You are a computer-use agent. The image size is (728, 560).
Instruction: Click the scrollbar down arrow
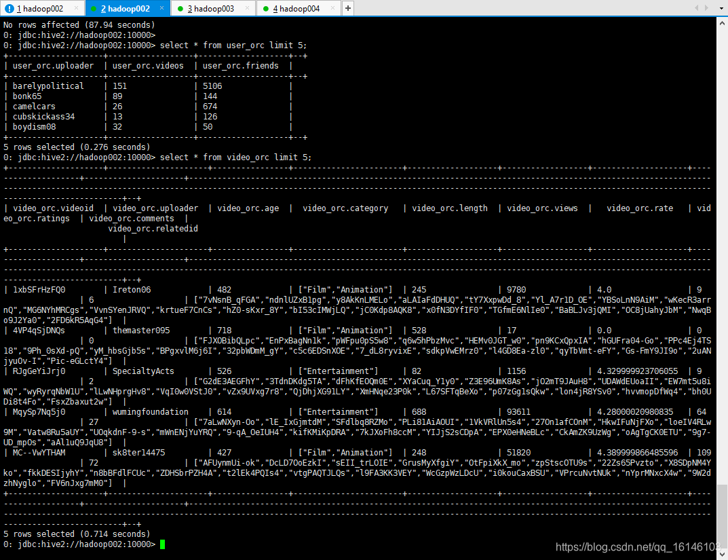point(723,555)
